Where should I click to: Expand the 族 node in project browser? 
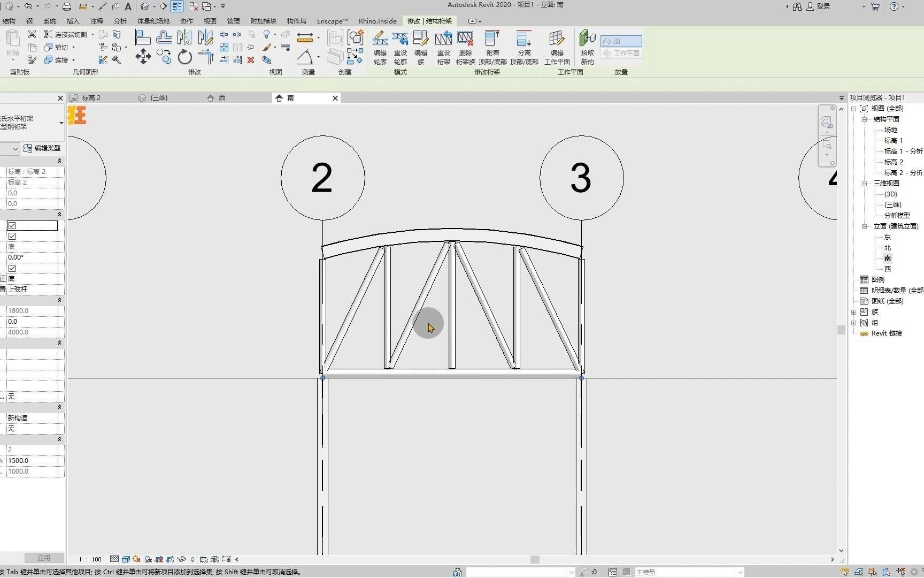[854, 312]
